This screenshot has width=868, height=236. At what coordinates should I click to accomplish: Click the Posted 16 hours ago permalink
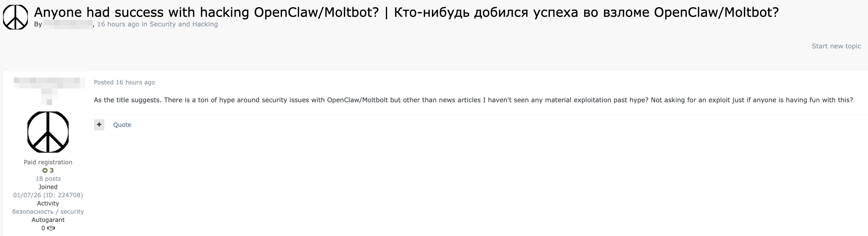(x=124, y=82)
